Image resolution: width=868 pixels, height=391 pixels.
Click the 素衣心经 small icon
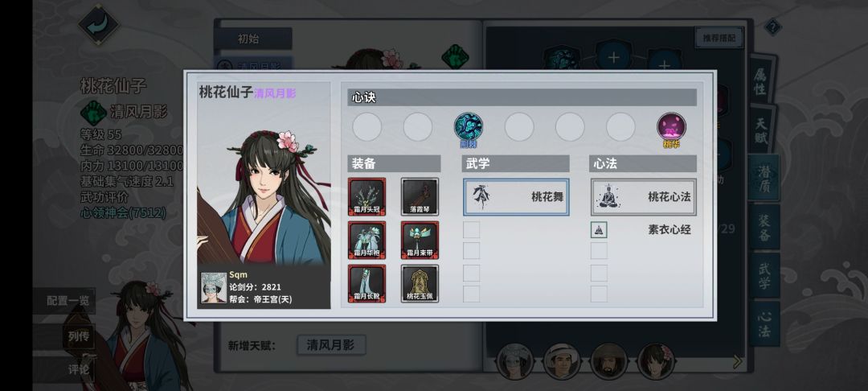coord(599,229)
